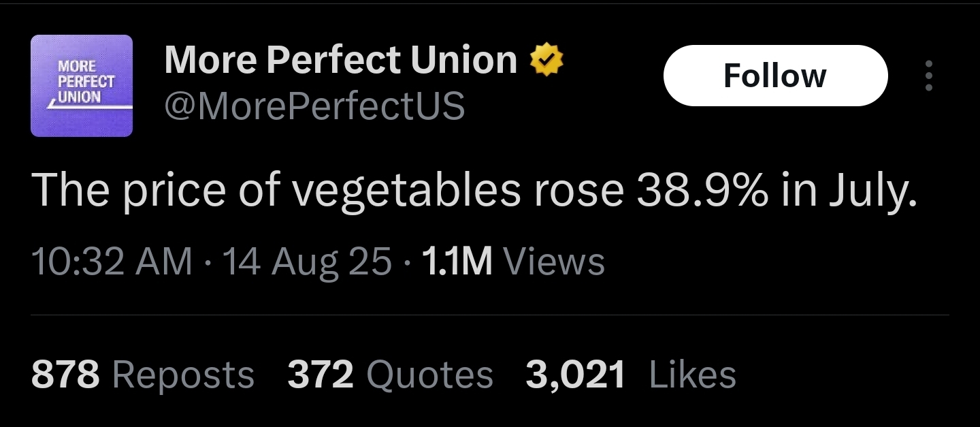Click the 3,021 like count number
The height and width of the screenshot is (427, 980).
coord(576,375)
